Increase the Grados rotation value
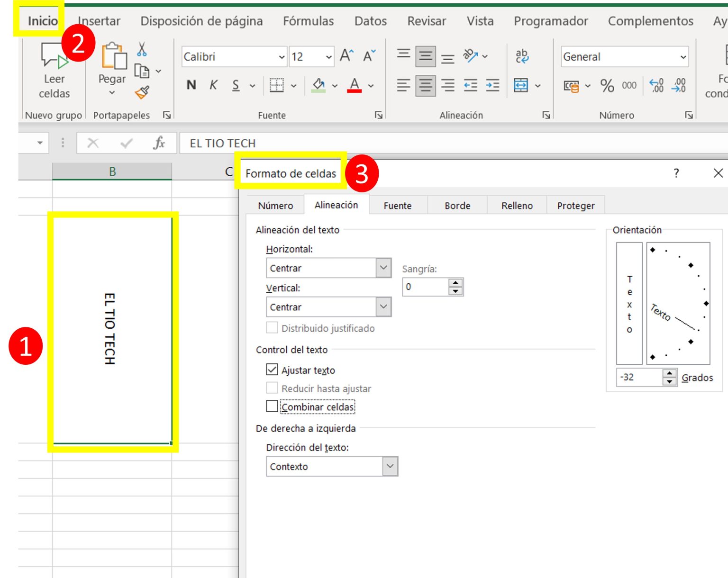The image size is (728, 578). [669, 374]
